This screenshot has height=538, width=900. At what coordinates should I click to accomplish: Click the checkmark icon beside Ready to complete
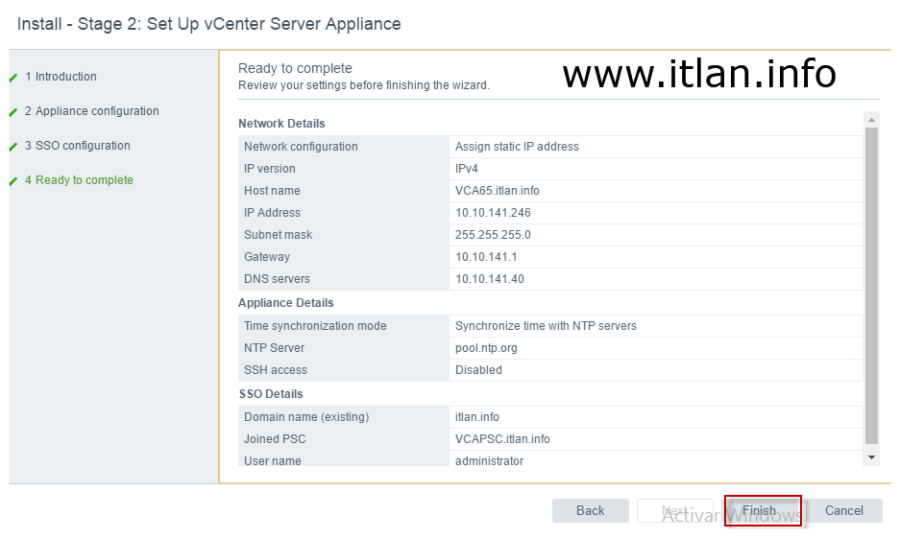14,181
